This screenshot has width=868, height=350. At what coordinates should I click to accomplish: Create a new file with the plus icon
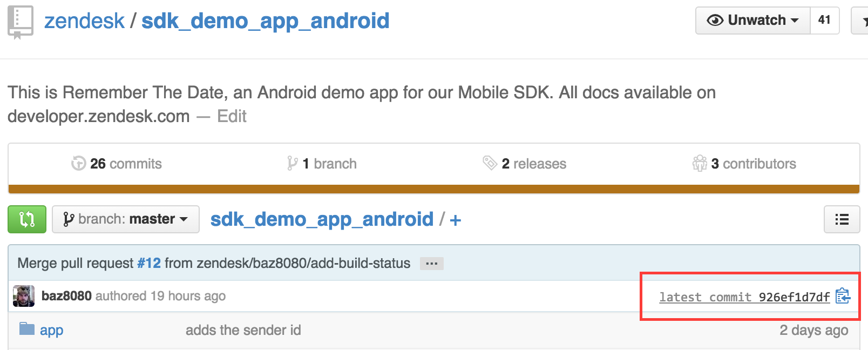point(456,220)
